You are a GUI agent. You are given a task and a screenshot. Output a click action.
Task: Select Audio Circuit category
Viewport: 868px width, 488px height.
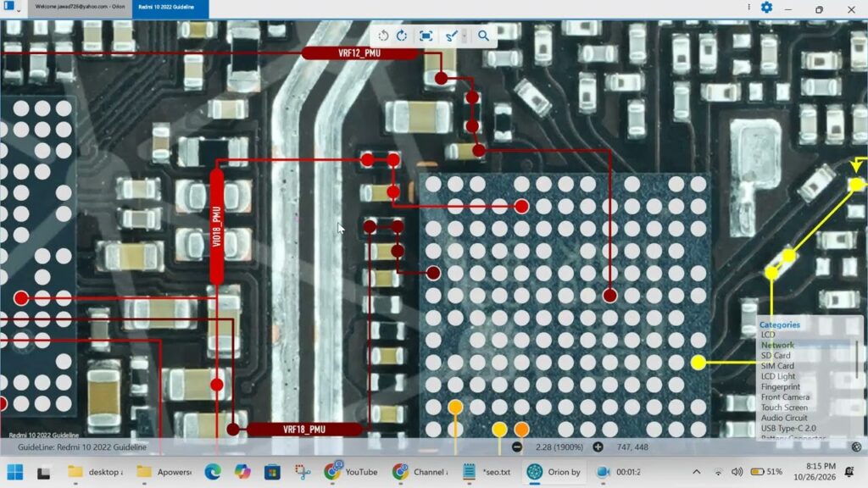coord(784,419)
